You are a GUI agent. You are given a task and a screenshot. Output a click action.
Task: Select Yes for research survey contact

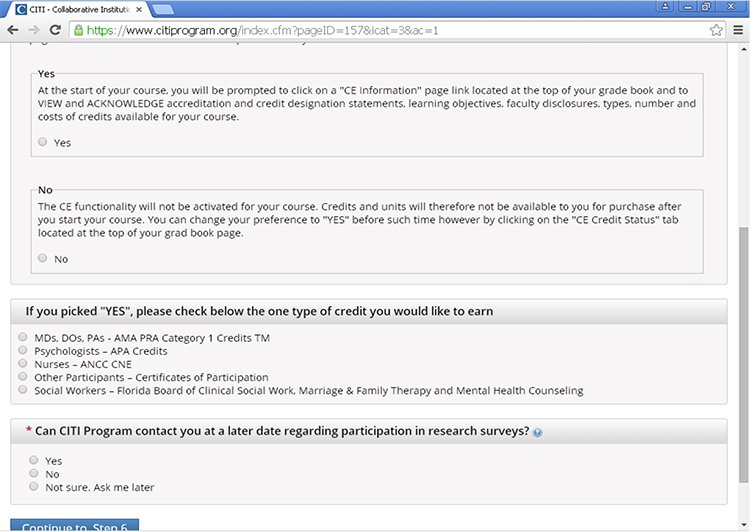[33, 460]
